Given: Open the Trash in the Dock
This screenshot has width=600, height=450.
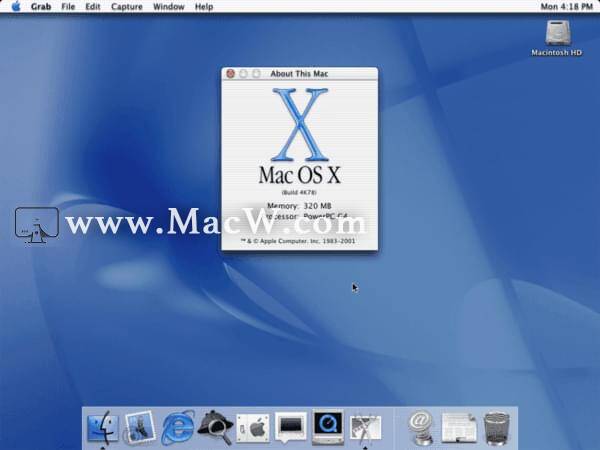Looking at the screenshot, I should pos(497,428).
